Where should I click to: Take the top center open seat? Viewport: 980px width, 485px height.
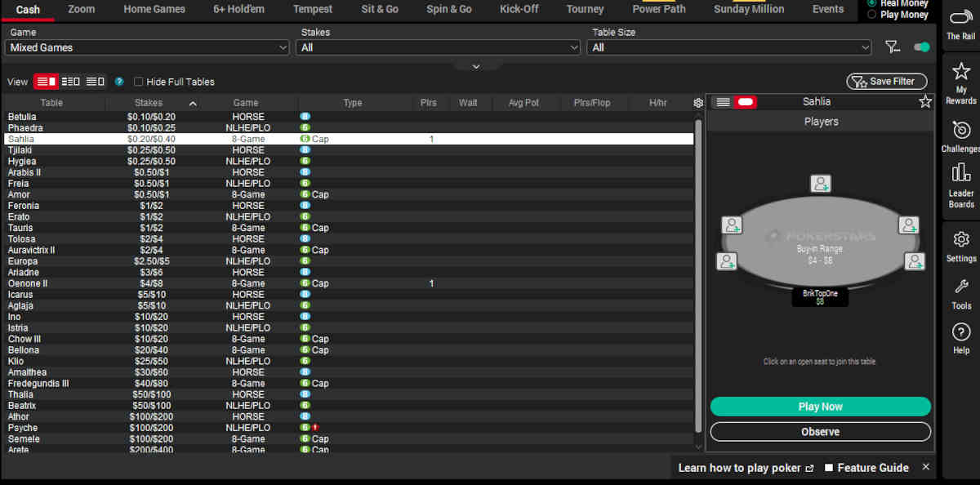pyautogui.click(x=821, y=183)
